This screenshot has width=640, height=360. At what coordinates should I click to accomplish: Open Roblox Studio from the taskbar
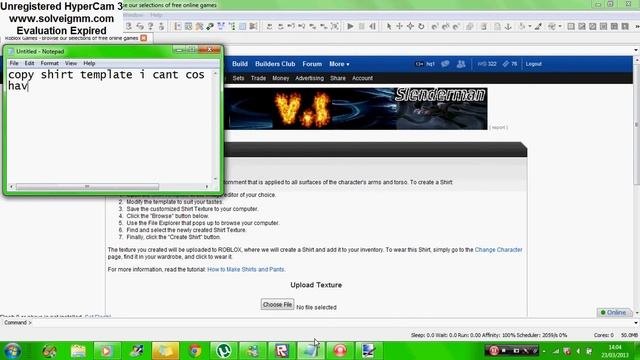[x=282, y=351]
